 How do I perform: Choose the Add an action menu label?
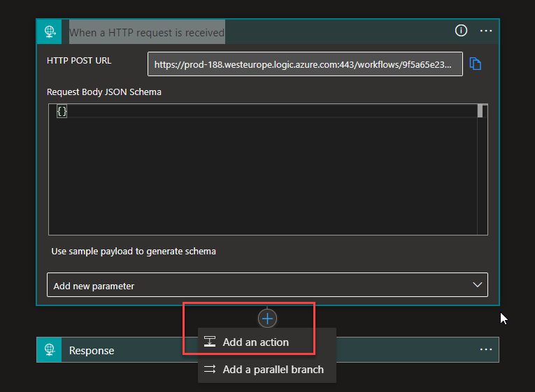point(255,342)
